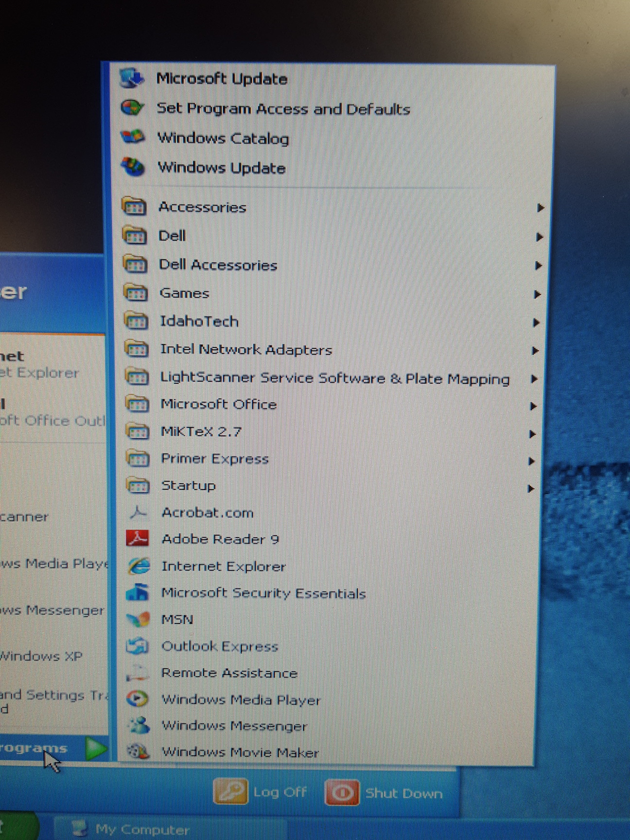Expand the Microsoft Office submenu arrow

[x=533, y=406]
